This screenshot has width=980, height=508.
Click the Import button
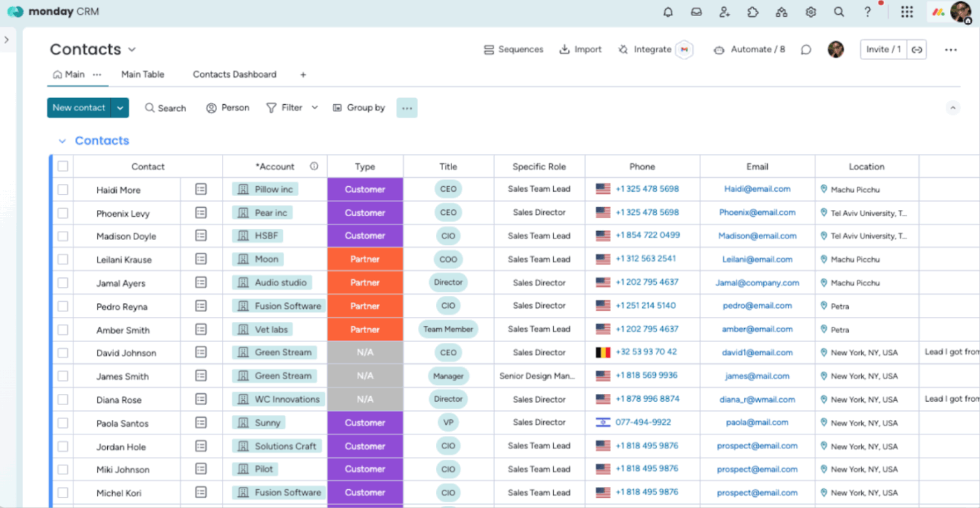pos(580,49)
